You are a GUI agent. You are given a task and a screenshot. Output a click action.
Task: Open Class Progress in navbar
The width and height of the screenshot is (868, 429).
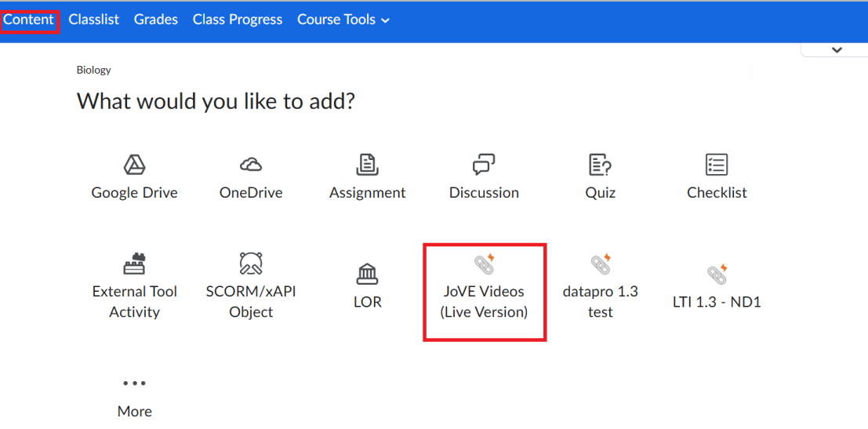coord(238,20)
